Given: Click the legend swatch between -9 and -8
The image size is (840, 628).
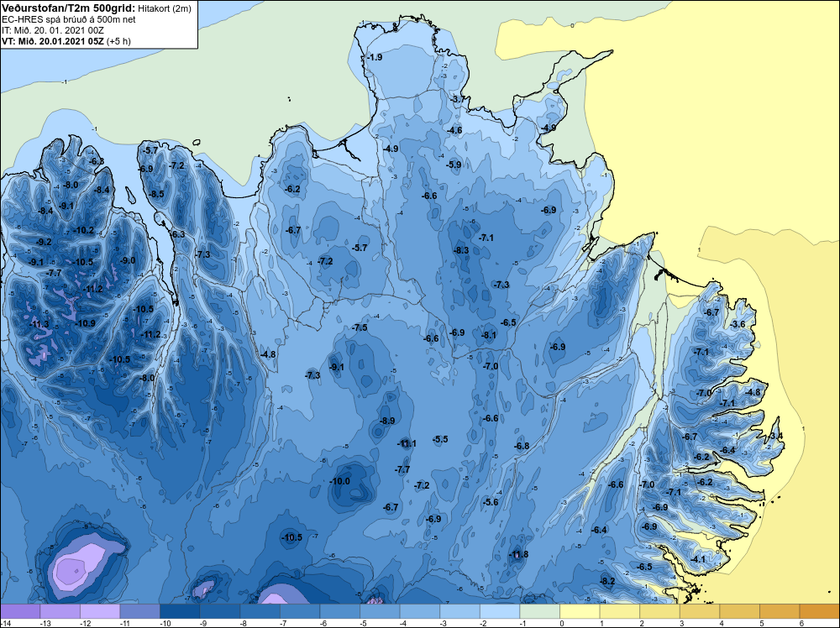Looking at the screenshot, I should pyautogui.click(x=220, y=611).
